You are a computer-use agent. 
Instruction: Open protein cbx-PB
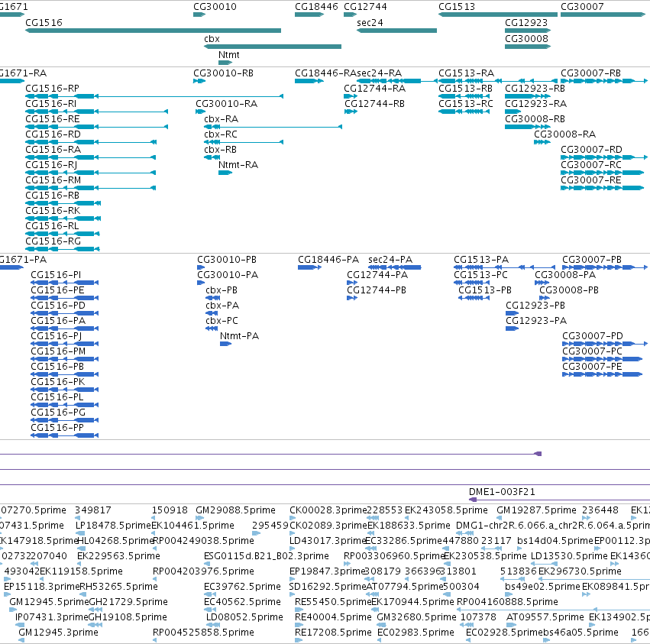(222, 290)
